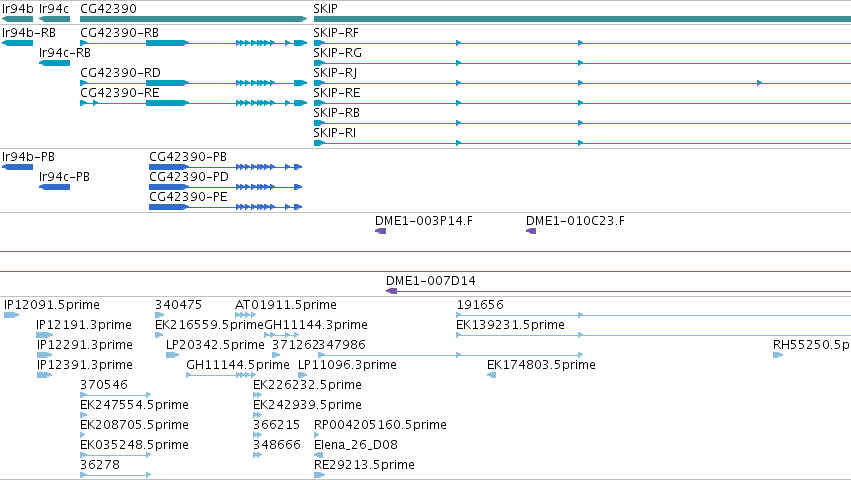Click the CG42390-PD protein label
The image size is (851, 480).
[x=189, y=177]
